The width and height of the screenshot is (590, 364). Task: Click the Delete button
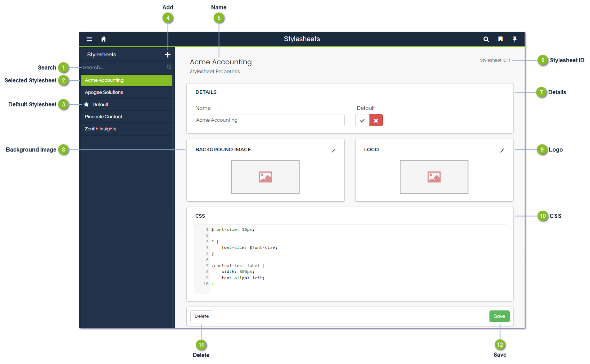202,316
